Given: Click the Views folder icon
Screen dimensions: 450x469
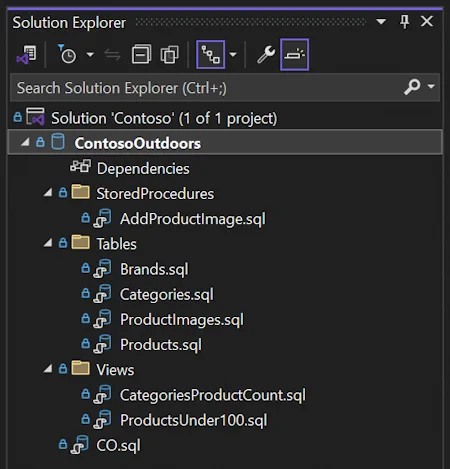Looking at the screenshot, I should pos(81,368).
